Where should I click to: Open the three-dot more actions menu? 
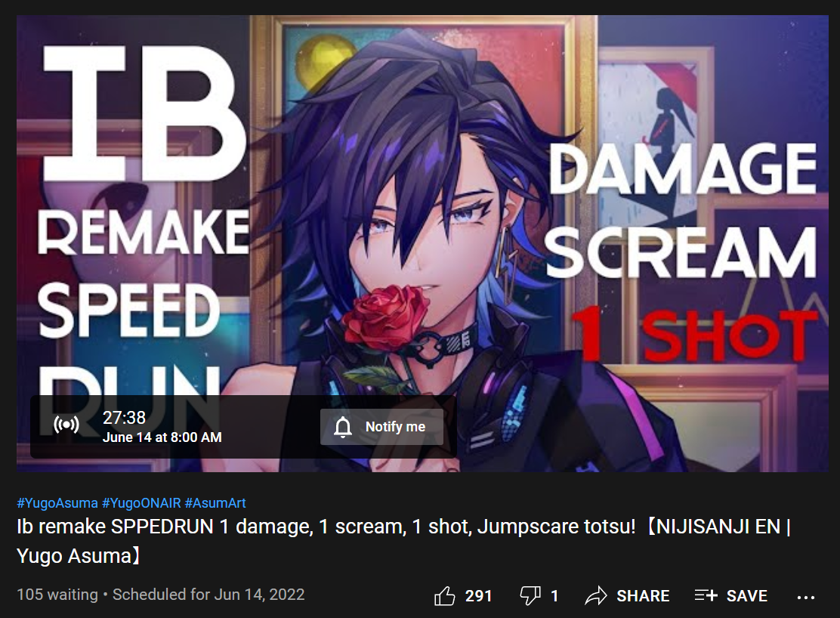[806, 597]
